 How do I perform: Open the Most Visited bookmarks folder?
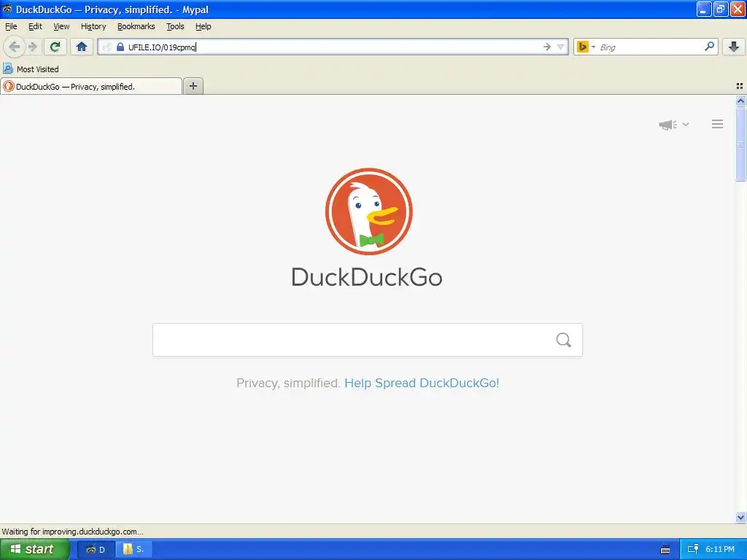(x=31, y=69)
